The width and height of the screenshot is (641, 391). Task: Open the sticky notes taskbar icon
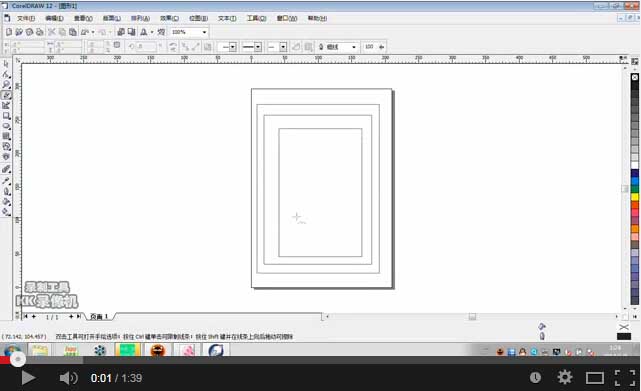[x=40, y=350]
